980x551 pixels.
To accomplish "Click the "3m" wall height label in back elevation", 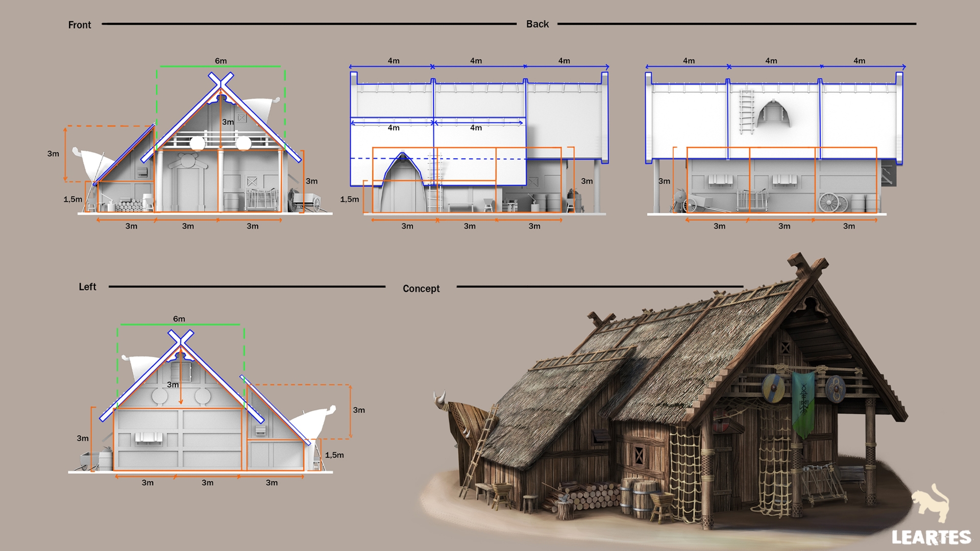I will pyautogui.click(x=664, y=181).
